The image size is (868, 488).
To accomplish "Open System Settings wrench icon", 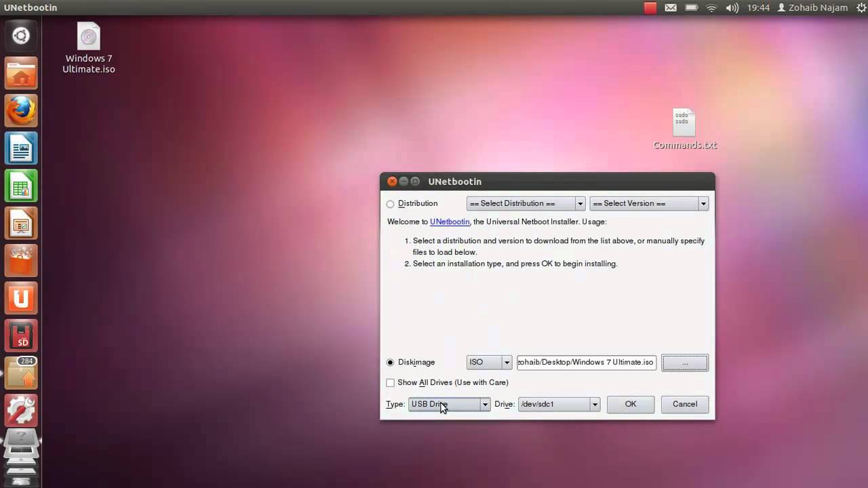I will tap(21, 410).
